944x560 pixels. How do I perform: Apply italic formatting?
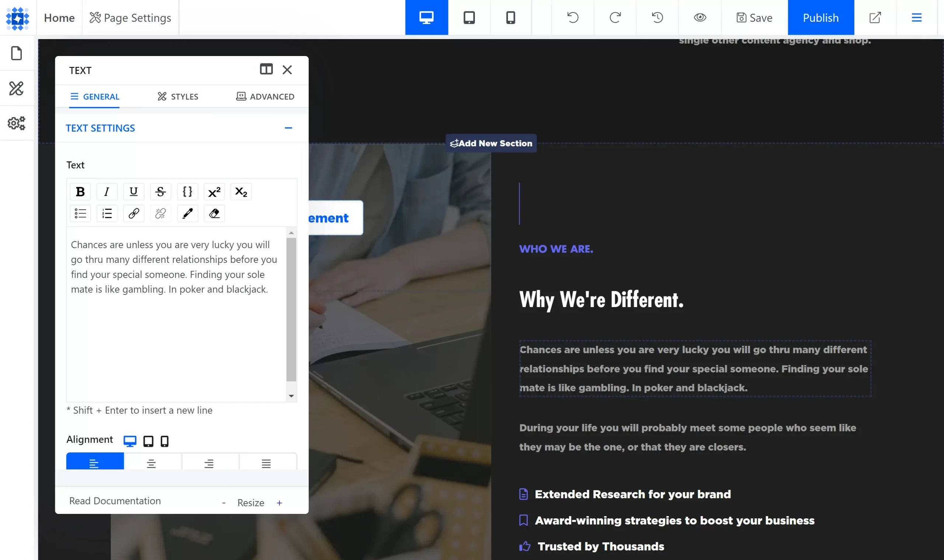click(107, 192)
